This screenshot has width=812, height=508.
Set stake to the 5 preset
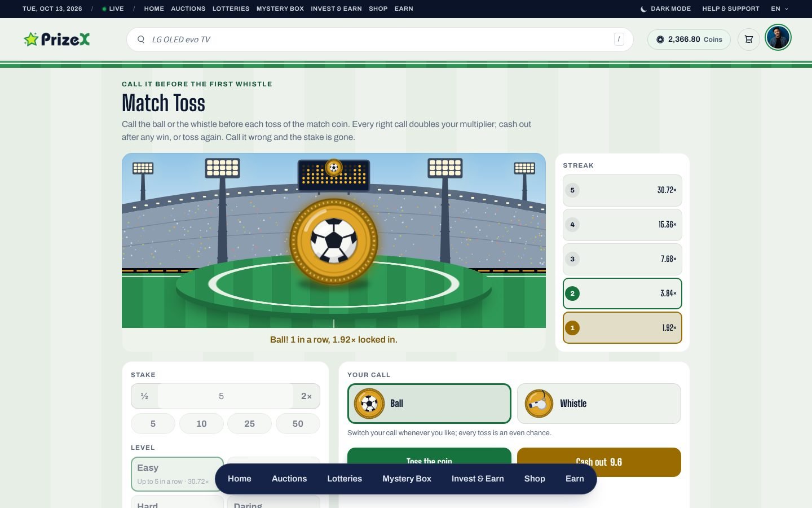pos(153,424)
